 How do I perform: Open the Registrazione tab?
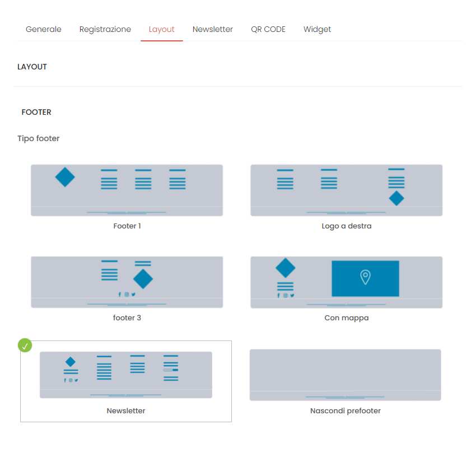(105, 29)
